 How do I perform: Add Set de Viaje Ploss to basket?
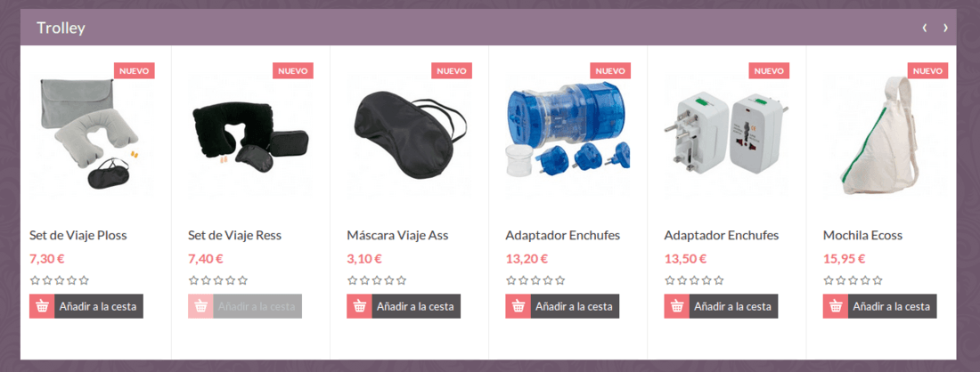tap(86, 306)
